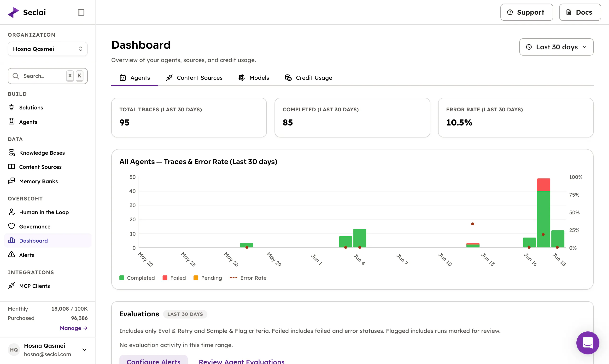Click the Seclai logo icon
The width and height of the screenshot is (609, 364).
[13, 12]
